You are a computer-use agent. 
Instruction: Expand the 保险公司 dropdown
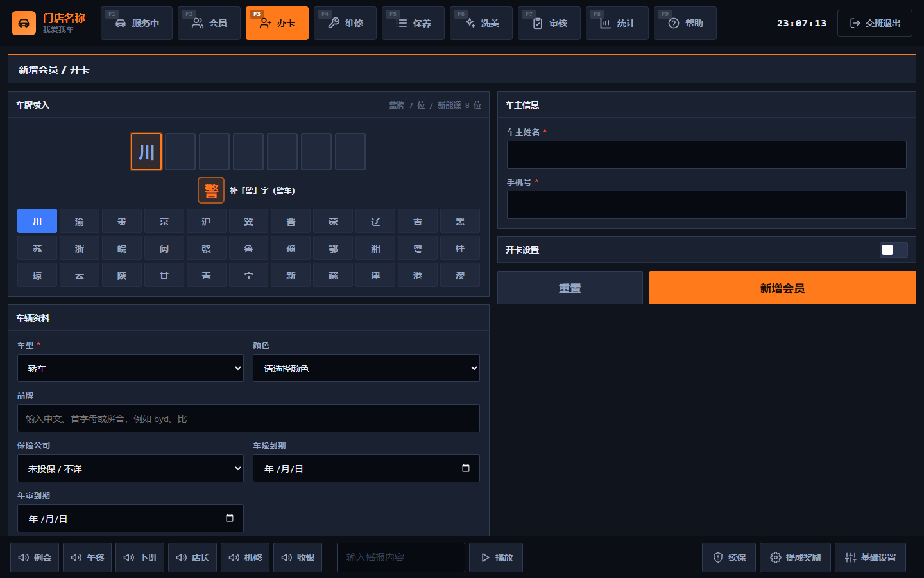click(130, 468)
